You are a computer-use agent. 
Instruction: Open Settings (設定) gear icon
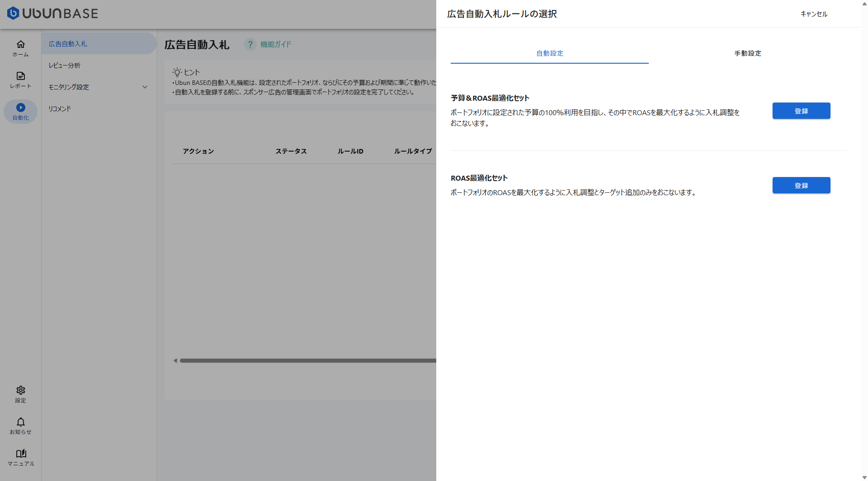[x=20, y=390]
